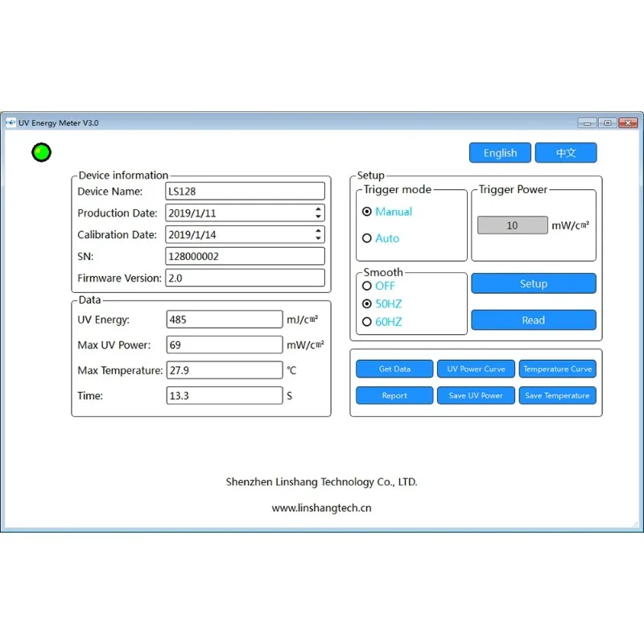Click the app icon in title bar

coord(10,123)
